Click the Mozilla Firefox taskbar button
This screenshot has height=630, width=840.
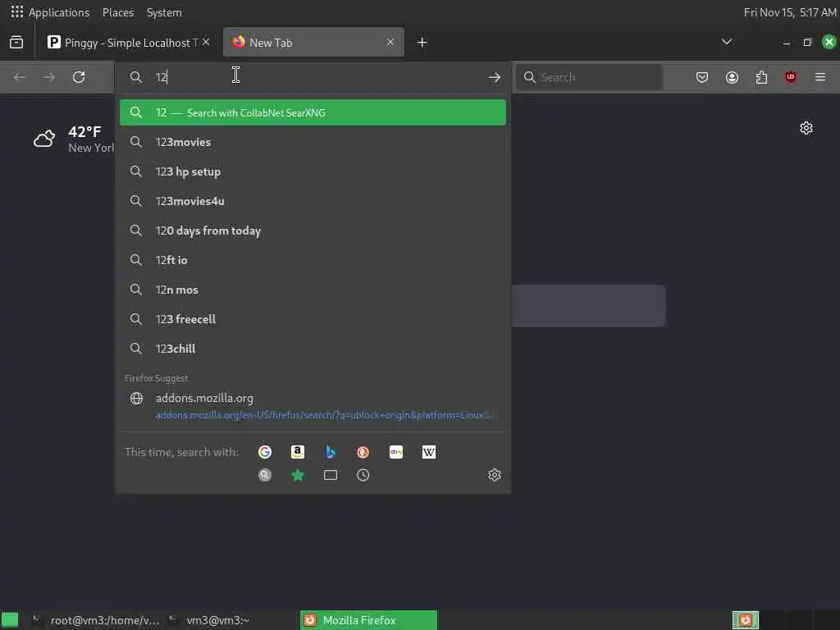pos(368,620)
